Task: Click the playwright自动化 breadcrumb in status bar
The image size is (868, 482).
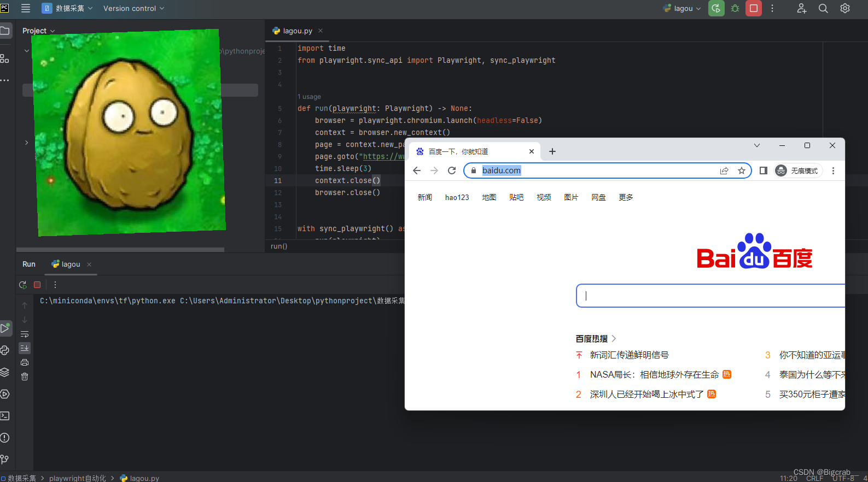Action: [78, 478]
